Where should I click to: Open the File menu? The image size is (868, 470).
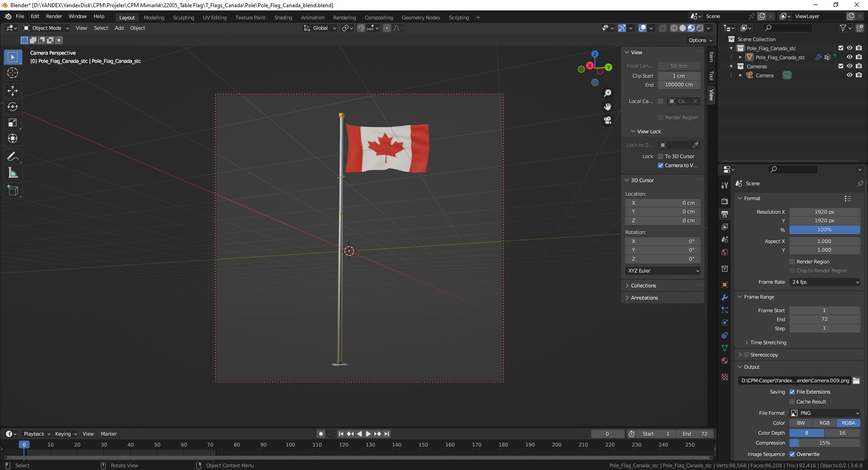(x=20, y=16)
